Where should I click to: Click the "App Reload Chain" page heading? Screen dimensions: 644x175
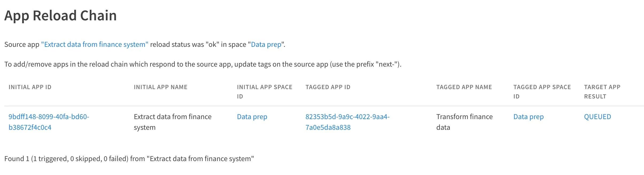point(60,16)
